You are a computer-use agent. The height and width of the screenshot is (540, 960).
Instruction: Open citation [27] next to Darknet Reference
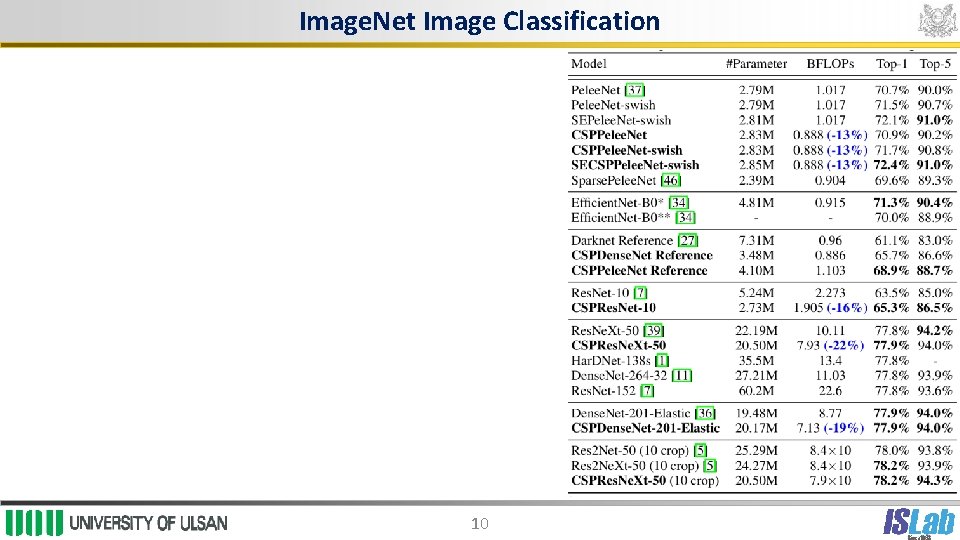(x=688, y=241)
